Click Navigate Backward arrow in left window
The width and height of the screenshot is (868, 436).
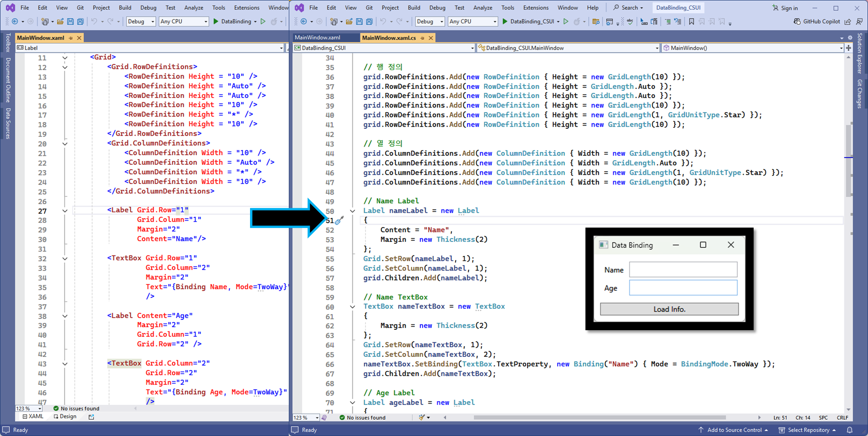[x=15, y=22]
